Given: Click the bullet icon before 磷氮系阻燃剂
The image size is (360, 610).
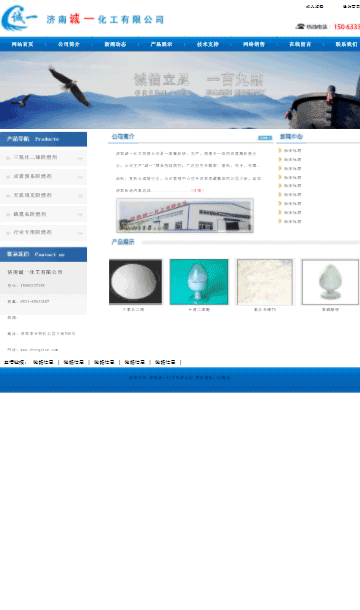Looking at the screenshot, I should (8, 214).
